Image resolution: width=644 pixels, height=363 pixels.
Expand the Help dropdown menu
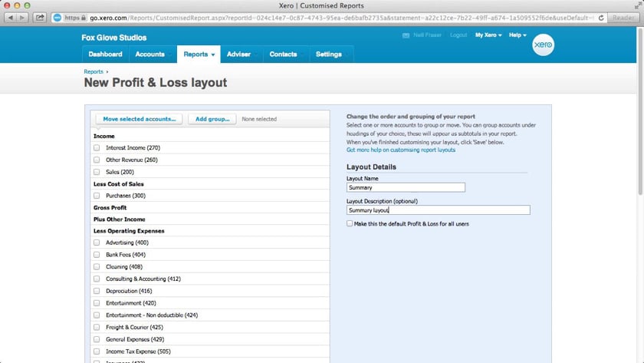[517, 35]
